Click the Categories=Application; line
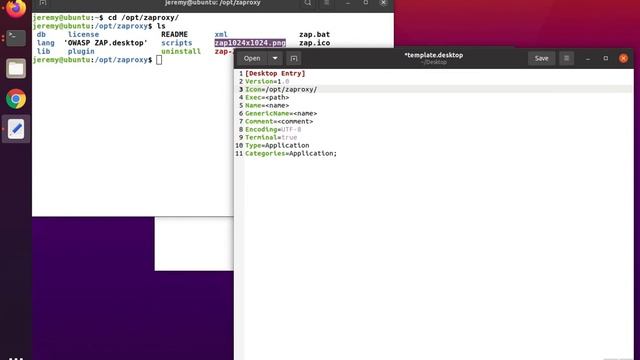The height and width of the screenshot is (360, 640). (x=291, y=153)
